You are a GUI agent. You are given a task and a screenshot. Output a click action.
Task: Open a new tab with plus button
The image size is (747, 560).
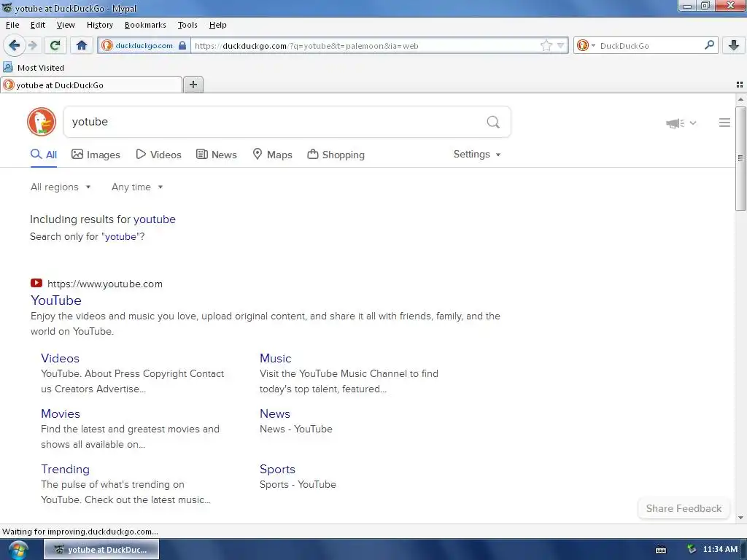point(193,85)
